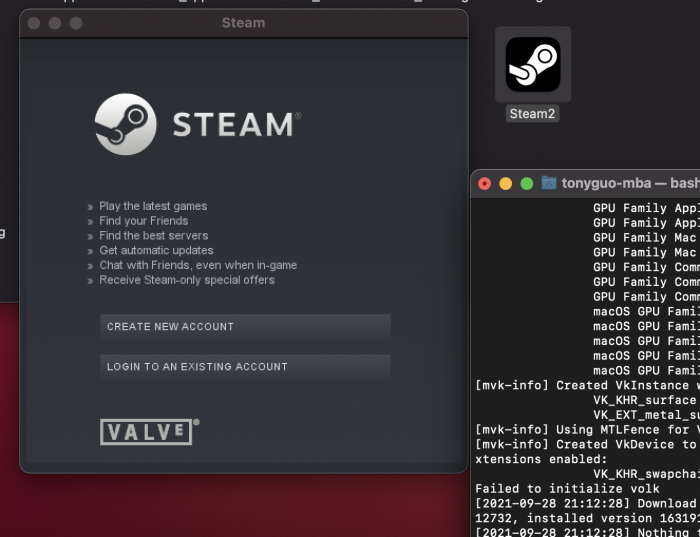700x537 pixels.
Task: Close the Terminal window with red button
Action: tap(484, 183)
